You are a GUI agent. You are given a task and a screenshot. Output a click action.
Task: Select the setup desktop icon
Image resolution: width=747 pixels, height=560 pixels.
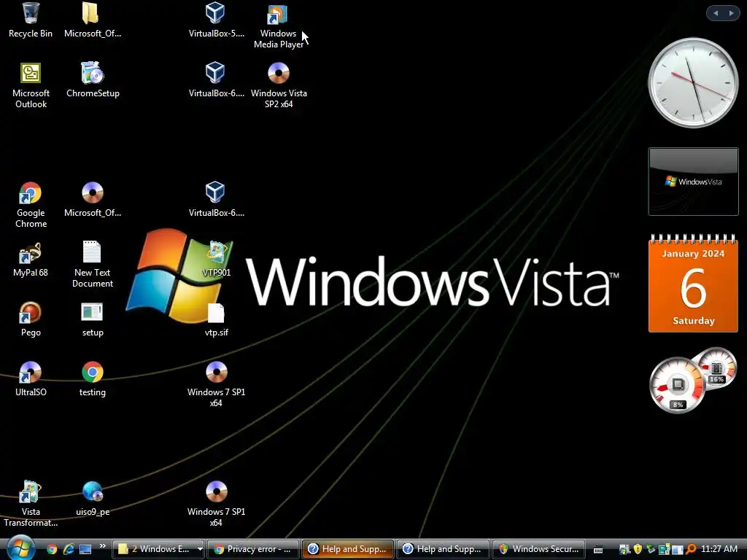coord(93,319)
